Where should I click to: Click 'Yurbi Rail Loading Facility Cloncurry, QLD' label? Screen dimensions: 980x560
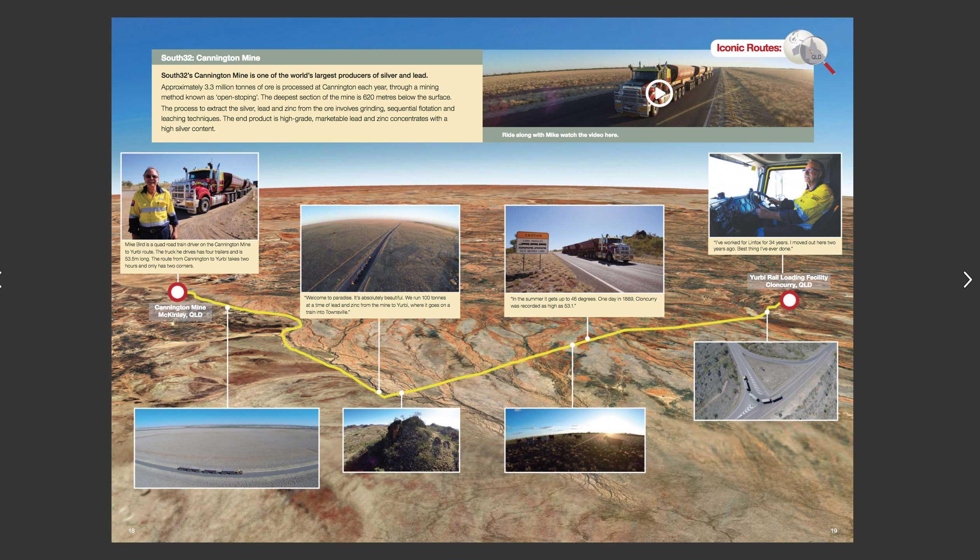[789, 281]
